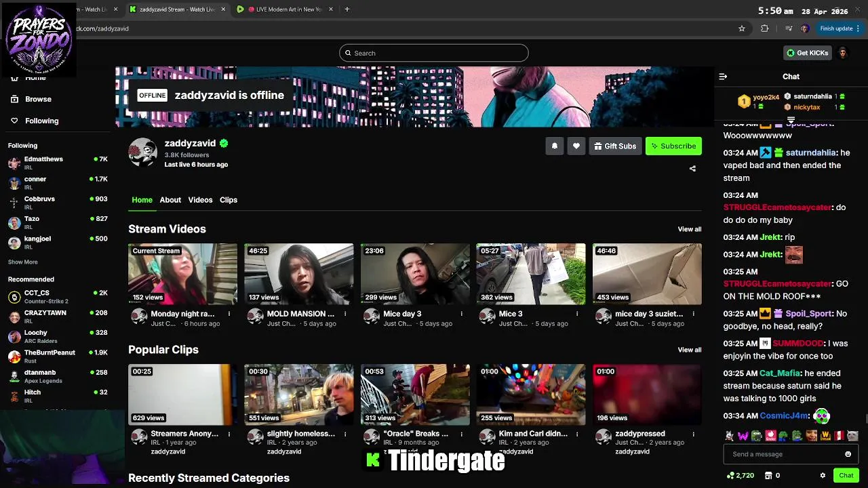The height and width of the screenshot is (488, 868).
Task: Open Cobbruvs channel in sidebar
Action: [58, 203]
